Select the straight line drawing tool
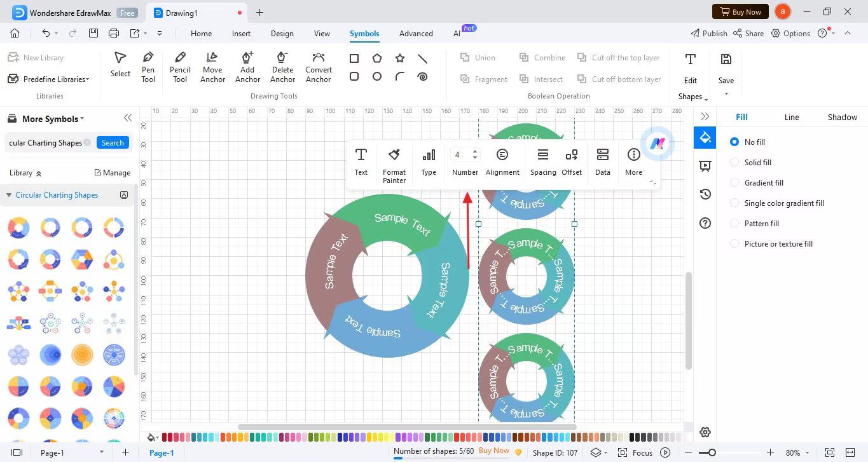 pyautogui.click(x=422, y=58)
